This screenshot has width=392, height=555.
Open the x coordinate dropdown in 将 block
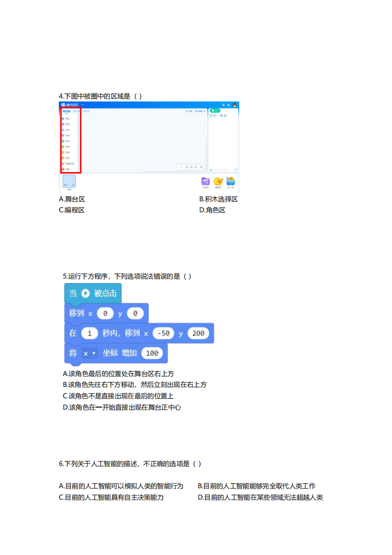tap(89, 353)
